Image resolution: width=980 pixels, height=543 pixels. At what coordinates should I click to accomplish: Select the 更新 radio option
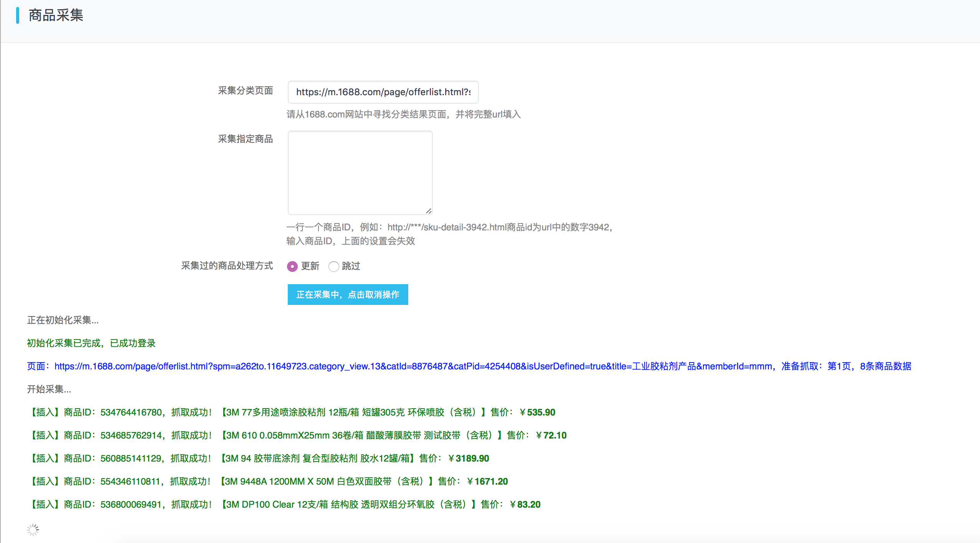[292, 266]
